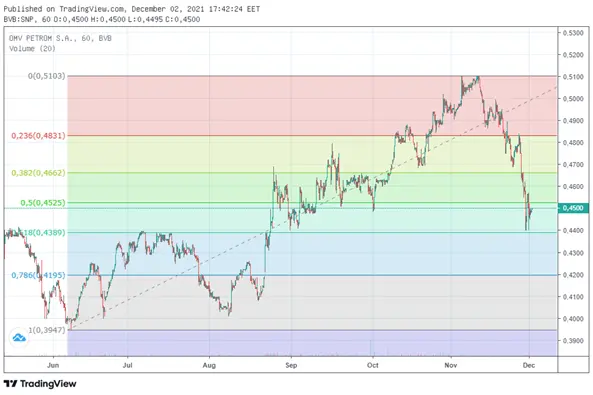Click the 0,4400 price axis label
Viewport: 593px width, 395px height.
coord(573,230)
